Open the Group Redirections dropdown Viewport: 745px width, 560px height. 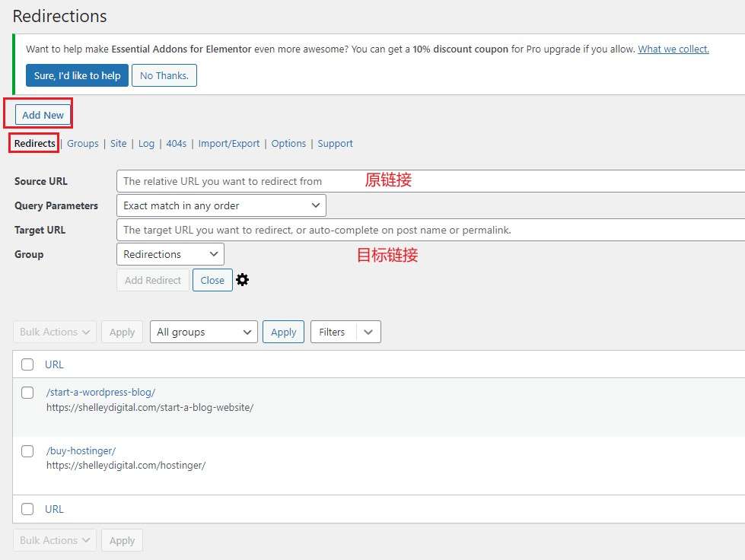pyautogui.click(x=170, y=254)
